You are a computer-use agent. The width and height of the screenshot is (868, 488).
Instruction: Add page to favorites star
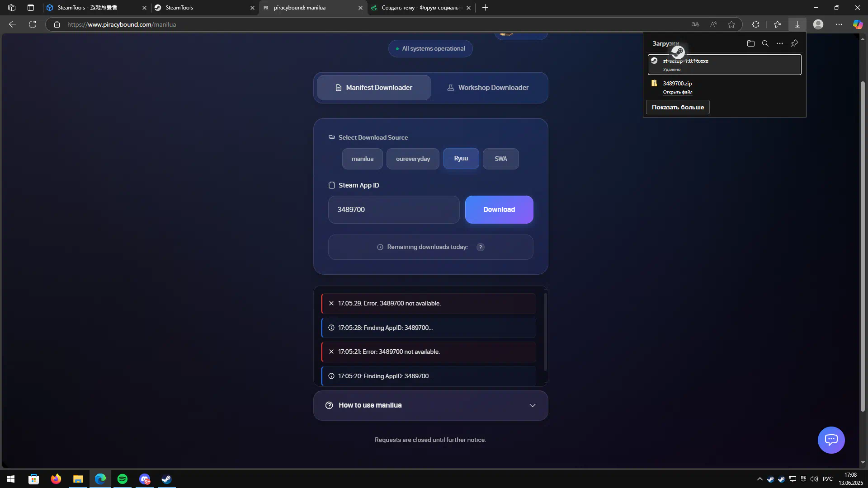[731, 24]
